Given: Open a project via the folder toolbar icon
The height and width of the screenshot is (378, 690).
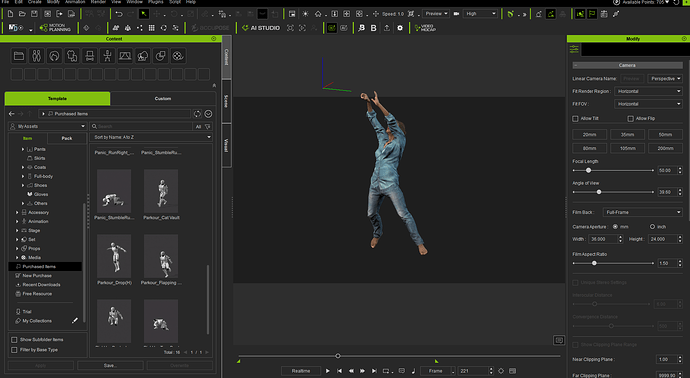Looking at the screenshot, I should tap(22, 14).
